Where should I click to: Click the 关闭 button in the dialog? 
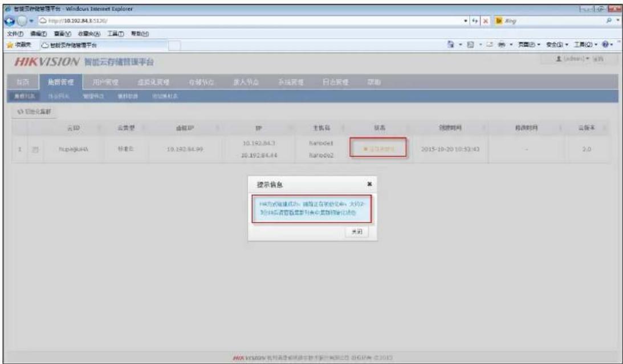coord(357,231)
